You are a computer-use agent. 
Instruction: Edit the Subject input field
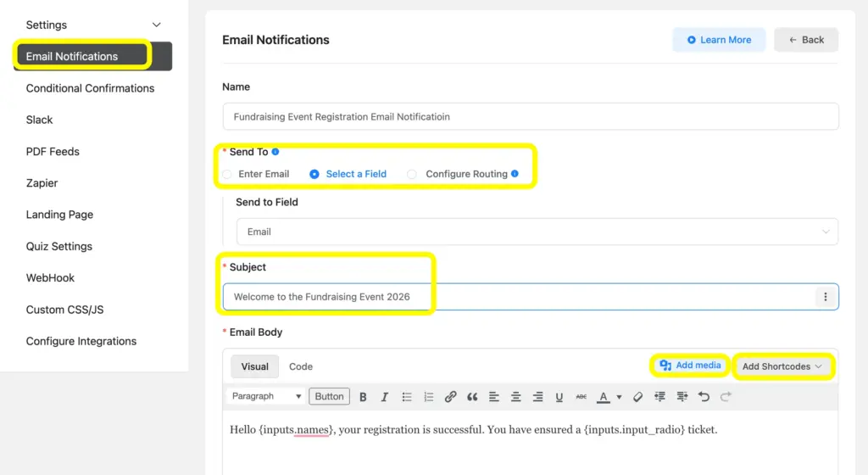point(531,297)
